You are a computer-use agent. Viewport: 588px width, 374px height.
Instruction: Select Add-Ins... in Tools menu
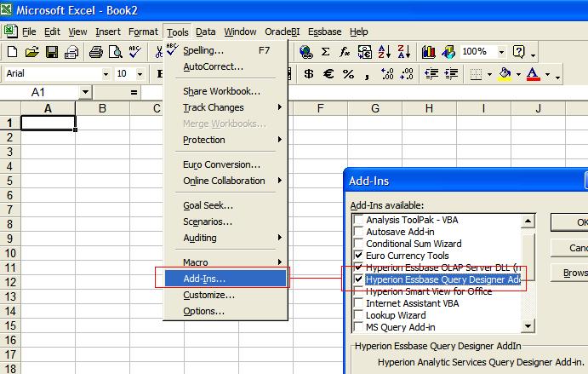225,279
